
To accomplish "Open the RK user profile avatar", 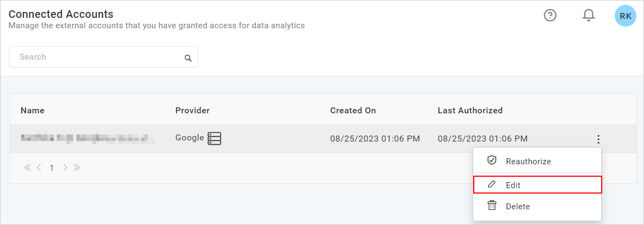I will pyautogui.click(x=625, y=16).
